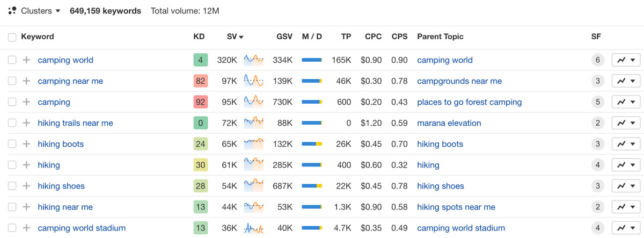Sort by the CPS column header
The width and height of the screenshot is (644, 238).
399,37
